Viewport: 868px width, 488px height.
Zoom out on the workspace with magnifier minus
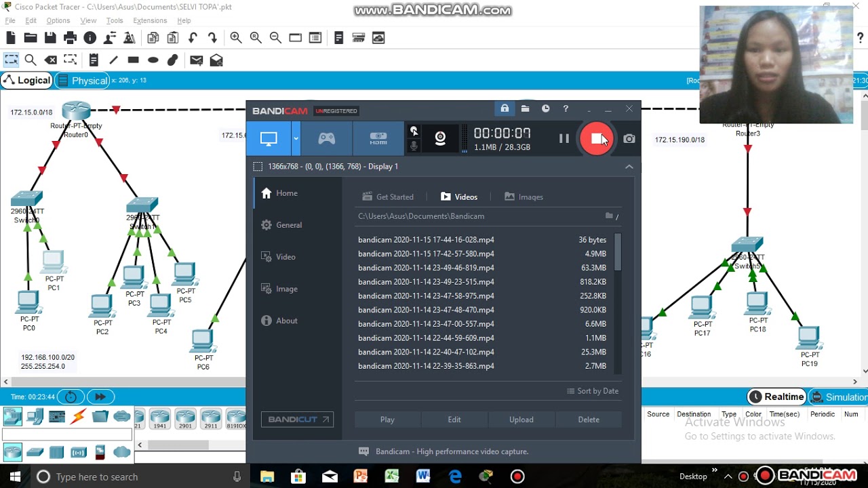point(275,38)
